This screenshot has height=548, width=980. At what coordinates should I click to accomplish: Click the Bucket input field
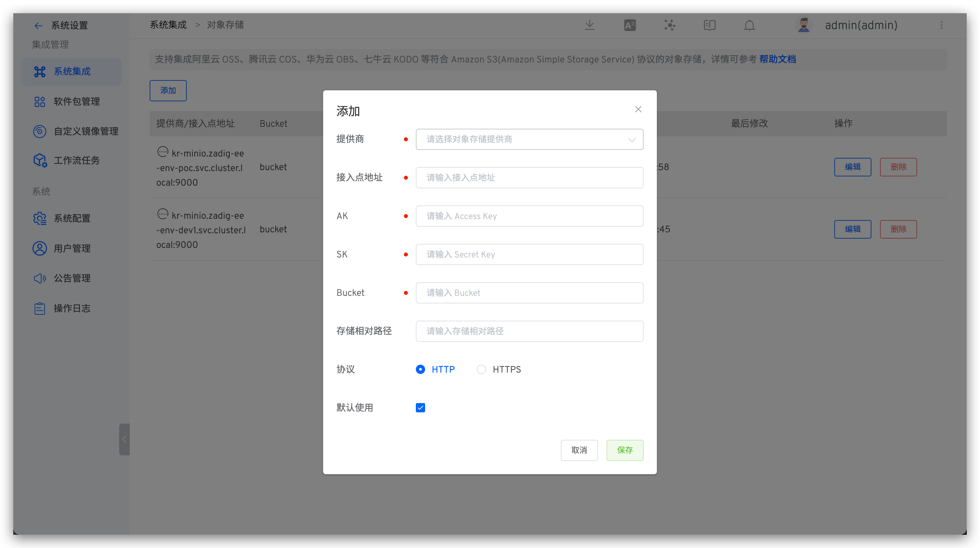pyautogui.click(x=529, y=293)
